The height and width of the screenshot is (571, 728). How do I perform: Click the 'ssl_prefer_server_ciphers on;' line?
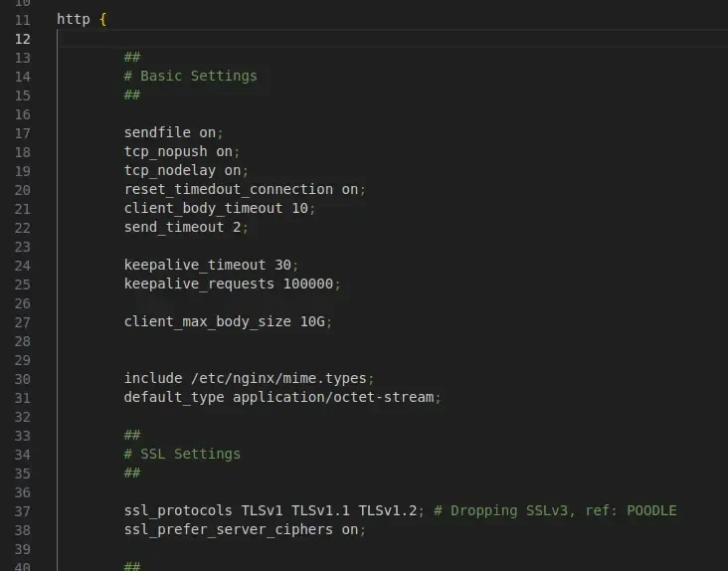click(x=245, y=530)
